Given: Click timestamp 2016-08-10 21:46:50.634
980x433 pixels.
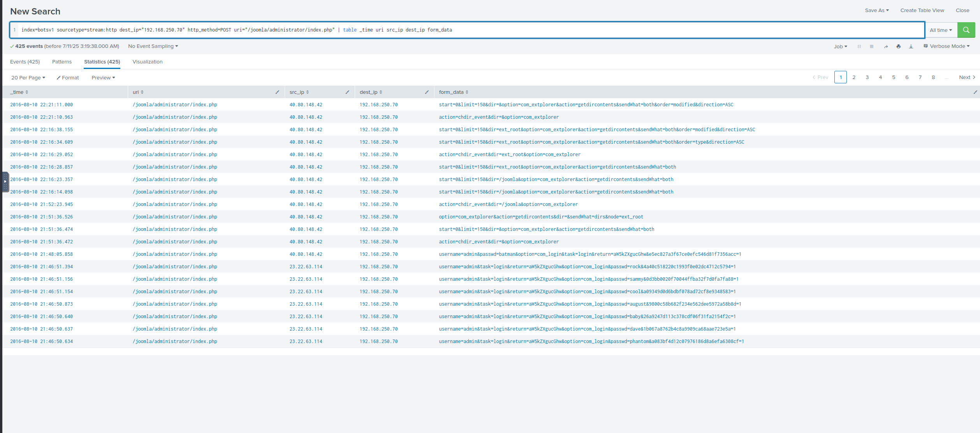Looking at the screenshot, I should tap(41, 341).
